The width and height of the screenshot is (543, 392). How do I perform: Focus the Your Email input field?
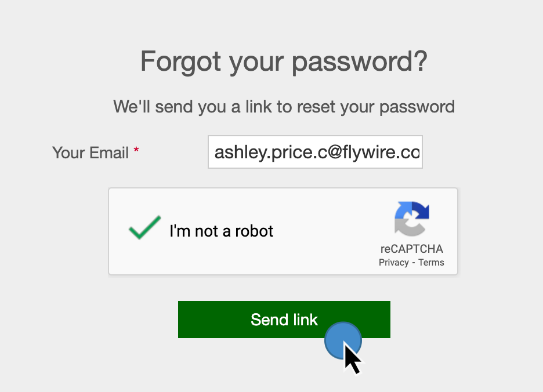click(315, 153)
